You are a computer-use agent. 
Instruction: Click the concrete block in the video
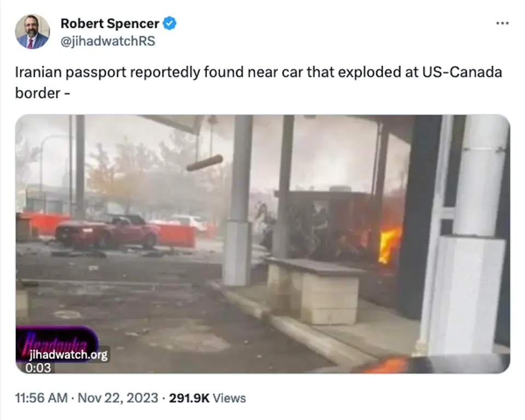click(314, 290)
